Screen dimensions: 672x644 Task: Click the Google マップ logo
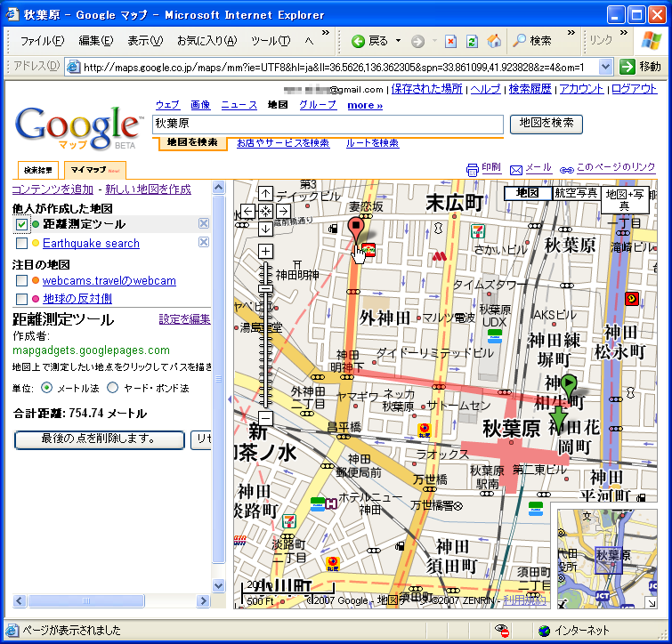78,127
